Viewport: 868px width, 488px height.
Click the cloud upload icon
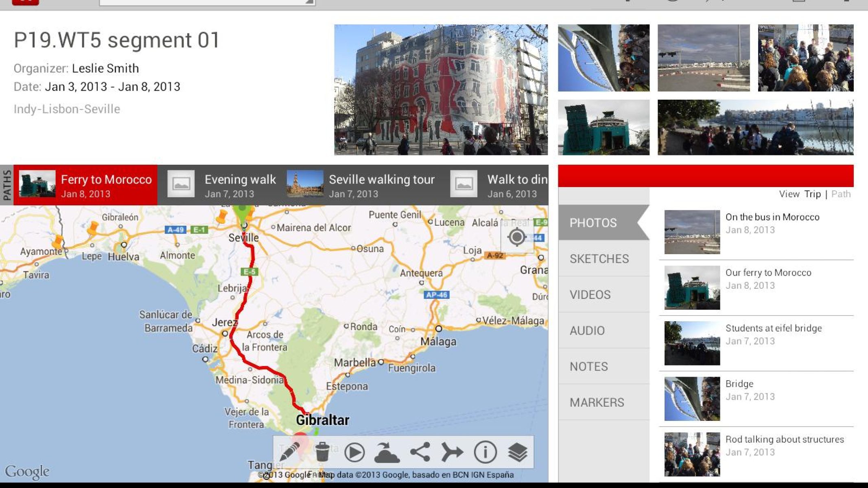387,452
